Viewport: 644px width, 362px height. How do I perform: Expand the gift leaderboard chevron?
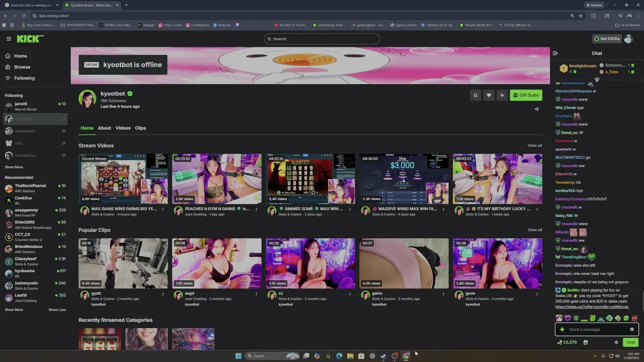[597, 80]
